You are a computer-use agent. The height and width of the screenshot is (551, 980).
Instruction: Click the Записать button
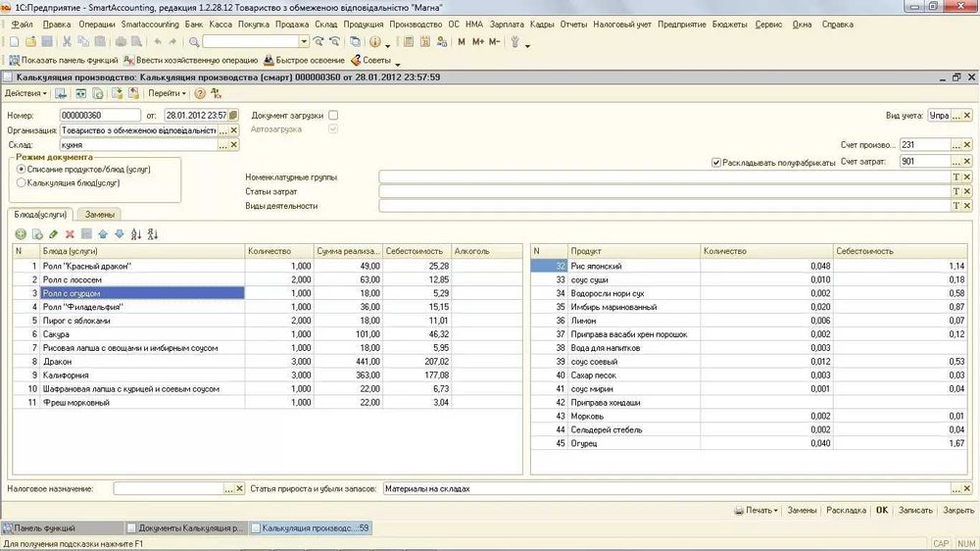coord(914,510)
